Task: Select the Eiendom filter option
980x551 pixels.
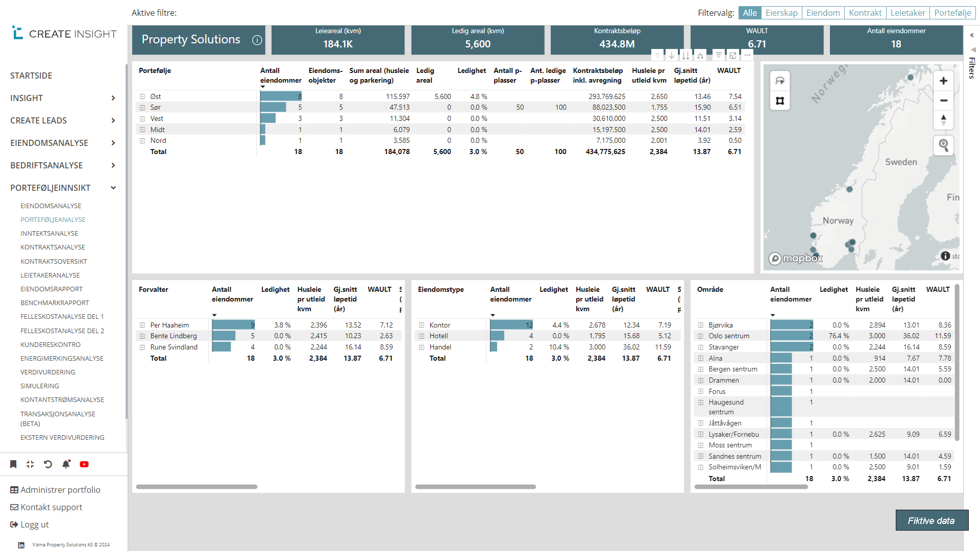Action: point(823,13)
